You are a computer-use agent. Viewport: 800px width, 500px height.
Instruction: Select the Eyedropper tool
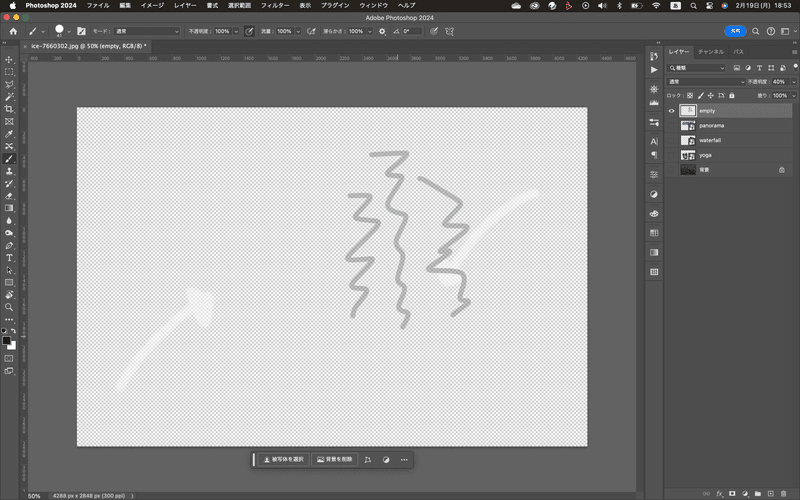9,134
